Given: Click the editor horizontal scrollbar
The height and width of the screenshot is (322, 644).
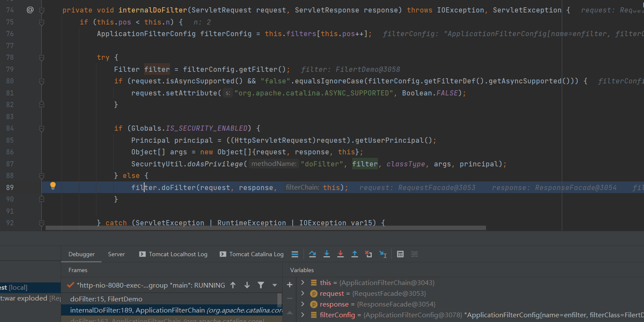Looking at the screenshot, I should 266,228.
